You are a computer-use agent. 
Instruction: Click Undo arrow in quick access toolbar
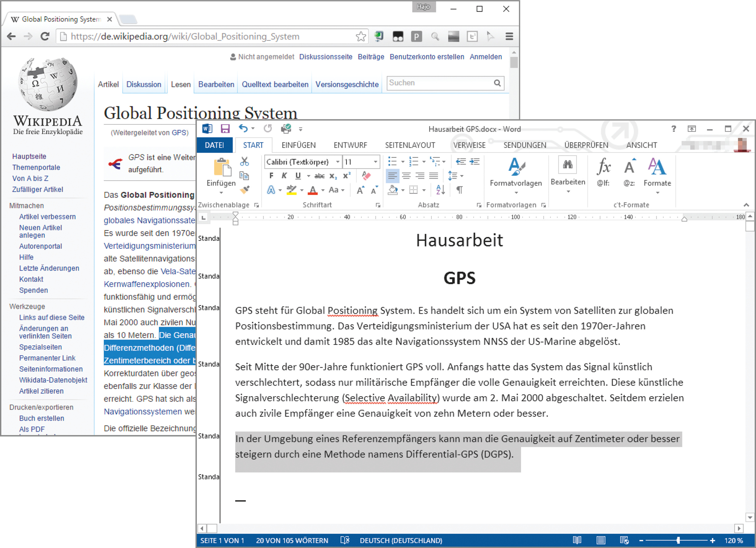[243, 129]
